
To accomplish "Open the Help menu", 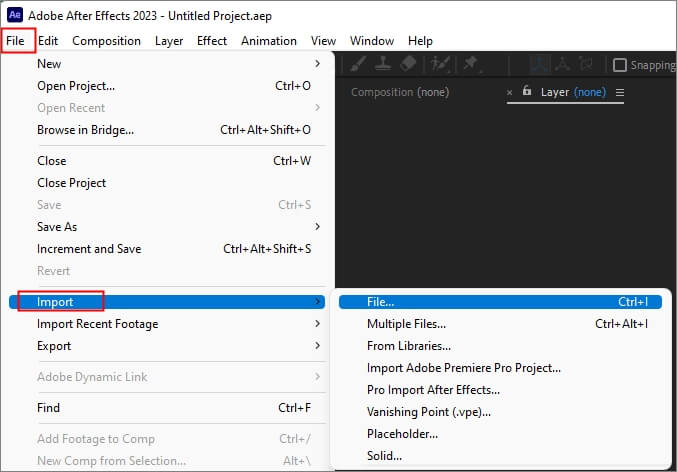I will pos(420,41).
